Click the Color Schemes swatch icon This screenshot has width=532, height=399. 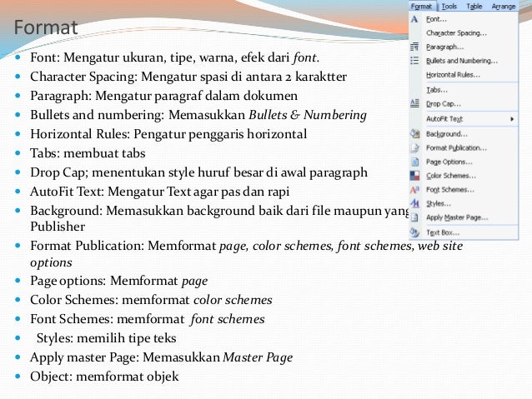point(414,176)
